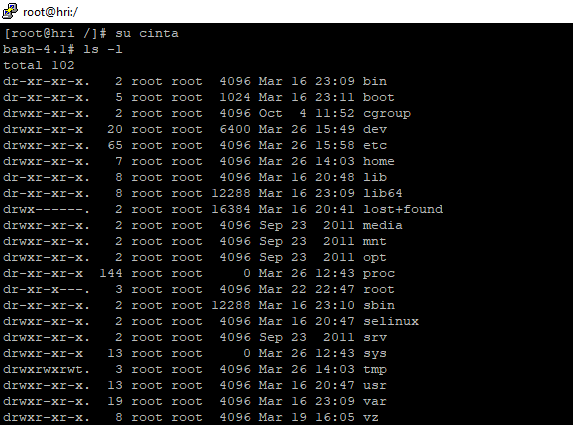Click link count 19 in var row
The image size is (573, 425).
point(115,401)
